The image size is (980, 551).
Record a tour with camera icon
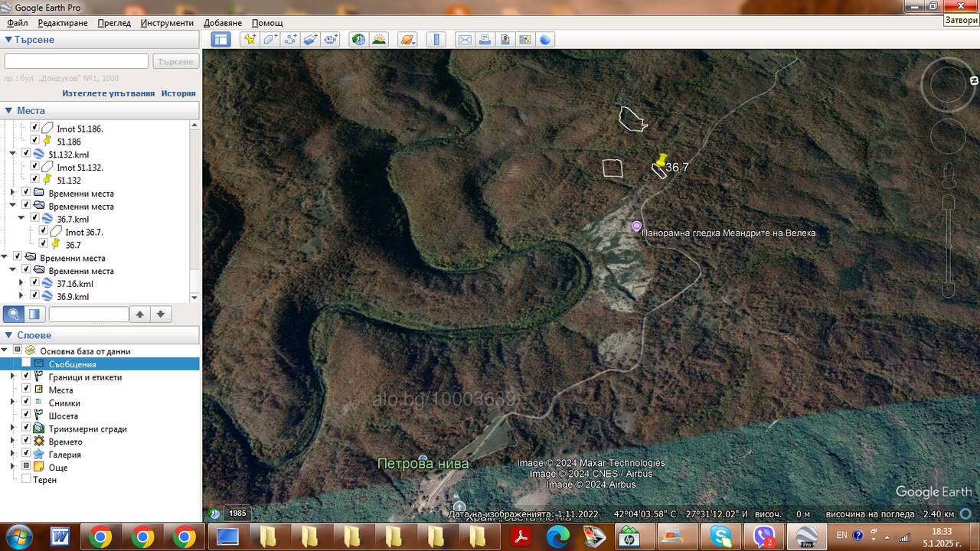click(331, 40)
